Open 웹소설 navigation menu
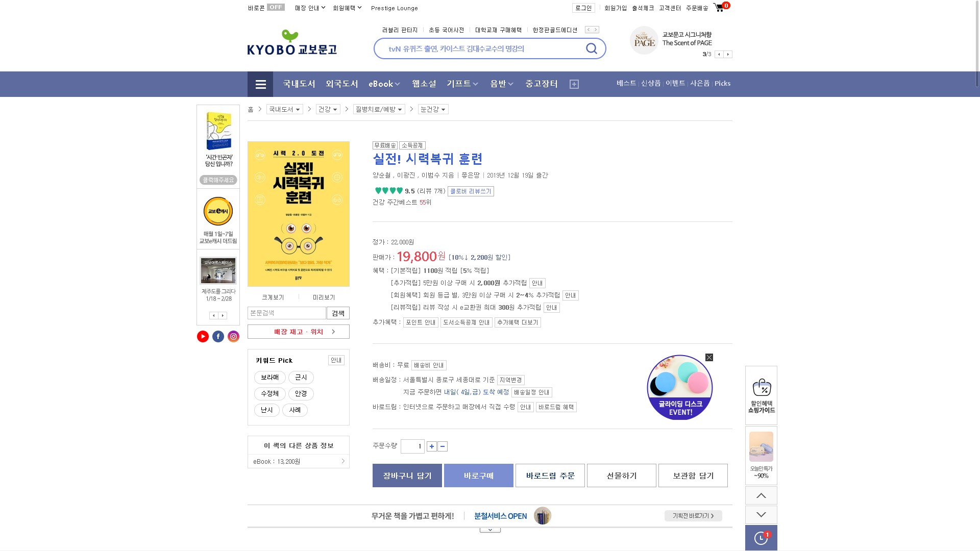Image resolution: width=980 pixels, height=551 pixels. tap(424, 84)
